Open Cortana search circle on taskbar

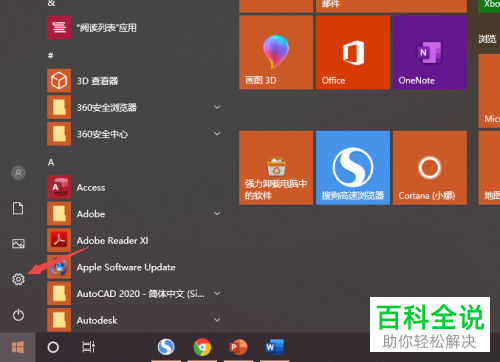point(53,347)
